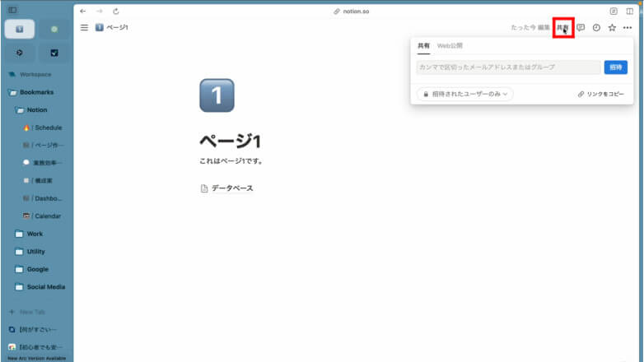Collapse the Bookmarks folder

(x=37, y=92)
